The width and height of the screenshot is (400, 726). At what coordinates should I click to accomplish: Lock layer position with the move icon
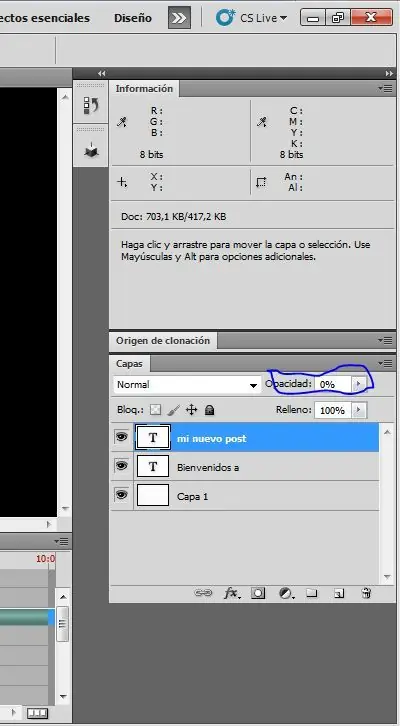point(191,410)
